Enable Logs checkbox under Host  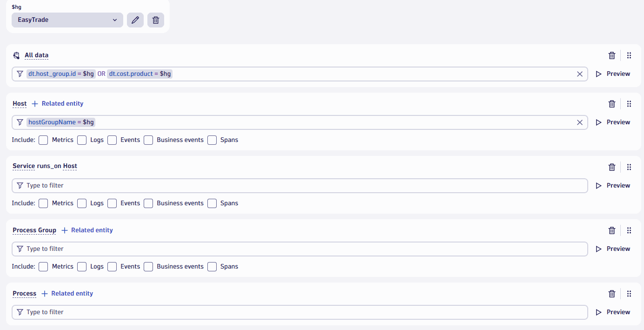coord(82,140)
